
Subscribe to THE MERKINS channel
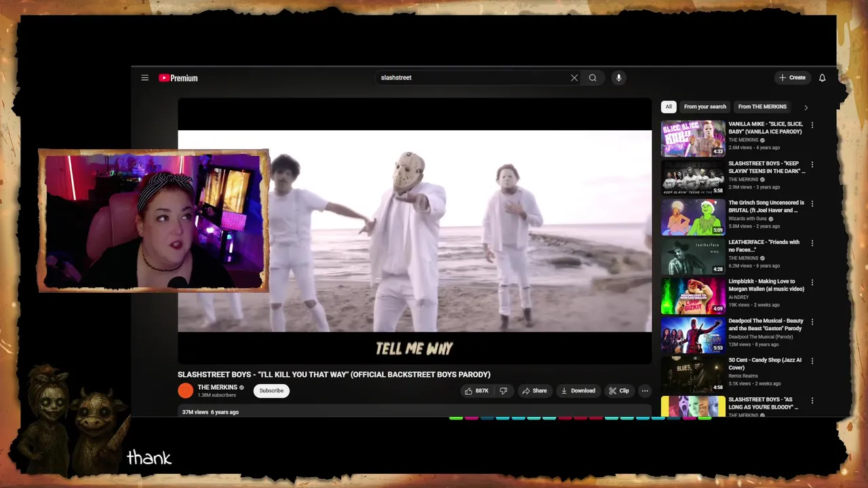(271, 390)
